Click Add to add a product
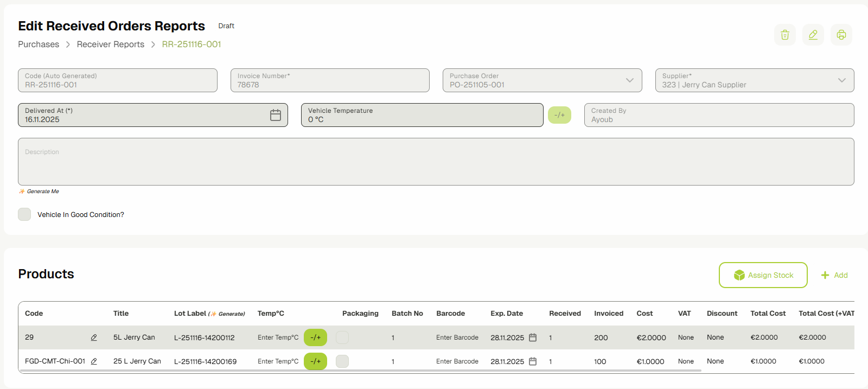The height and width of the screenshot is (389, 868). pyautogui.click(x=834, y=275)
